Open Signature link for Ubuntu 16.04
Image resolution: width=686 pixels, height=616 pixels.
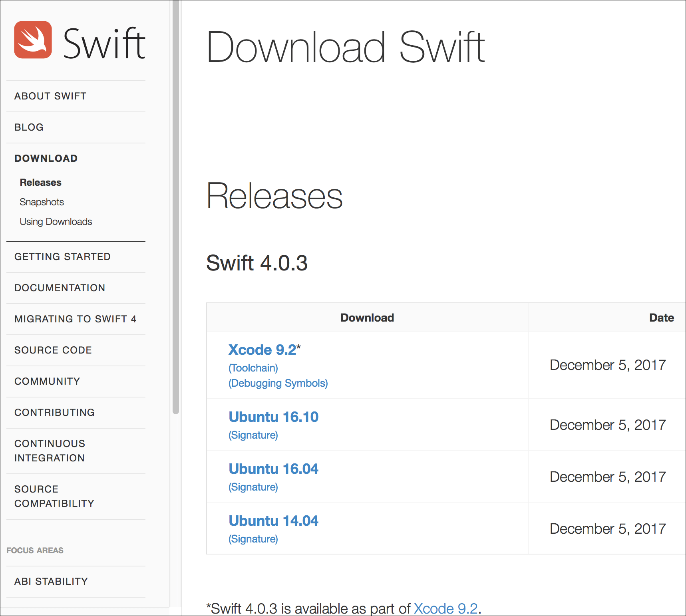(253, 487)
